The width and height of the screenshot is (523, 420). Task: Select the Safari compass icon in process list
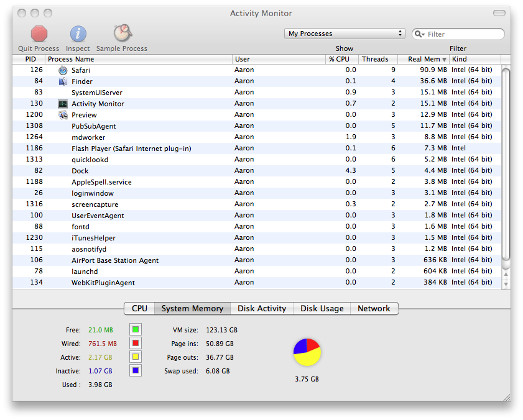(63, 70)
